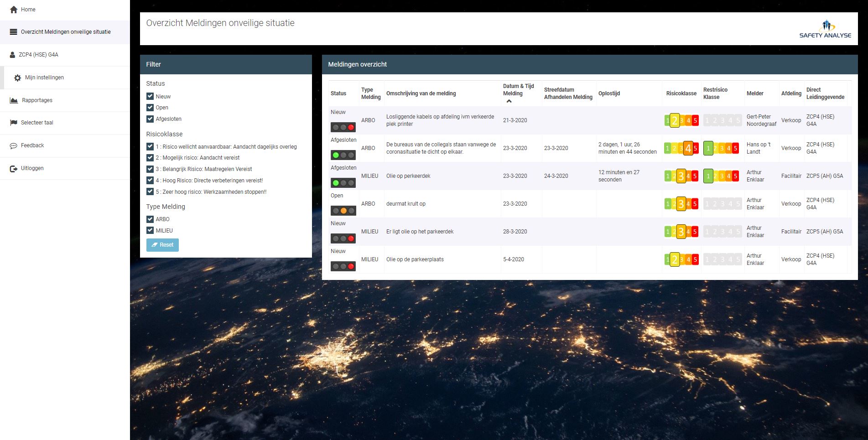Click the Selecteer taal flag icon

click(14, 123)
